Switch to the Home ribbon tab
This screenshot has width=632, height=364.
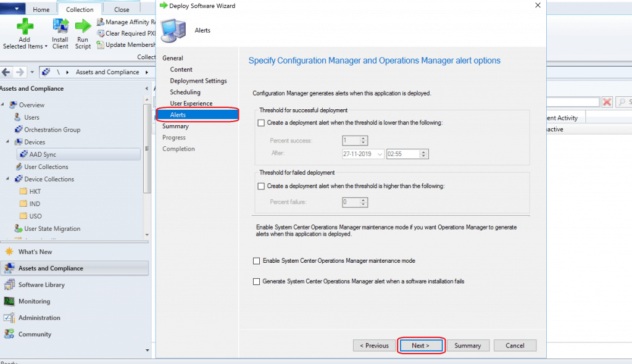click(41, 9)
